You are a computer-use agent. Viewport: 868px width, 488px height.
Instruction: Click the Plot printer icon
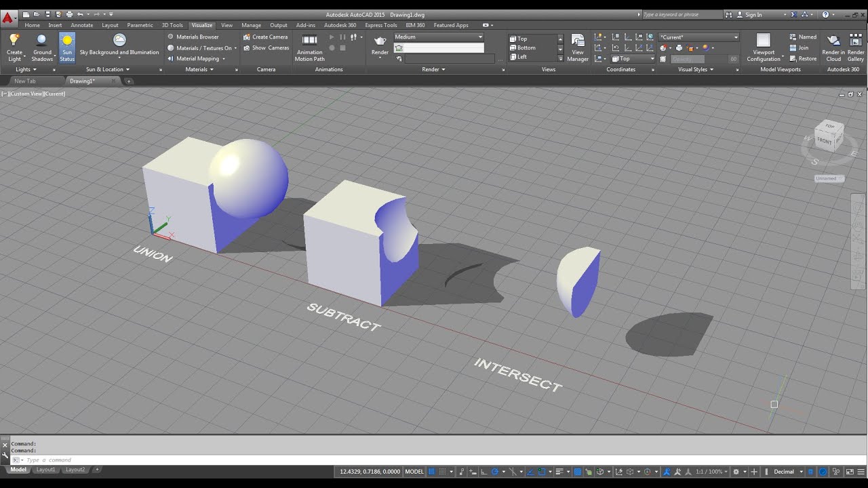[69, 14]
